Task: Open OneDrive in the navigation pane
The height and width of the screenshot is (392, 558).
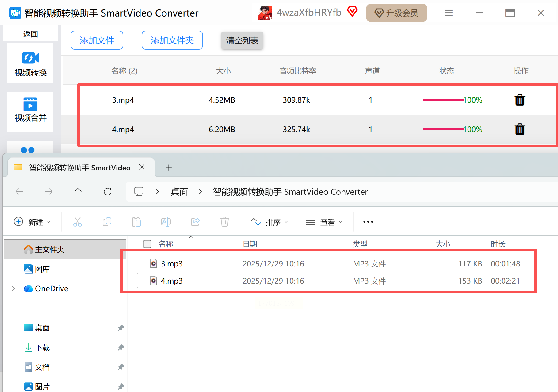Action: click(46, 288)
